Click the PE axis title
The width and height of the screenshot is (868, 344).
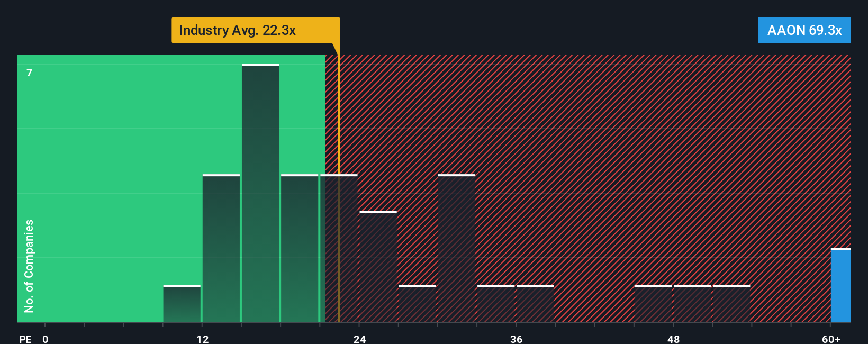[x=25, y=339]
